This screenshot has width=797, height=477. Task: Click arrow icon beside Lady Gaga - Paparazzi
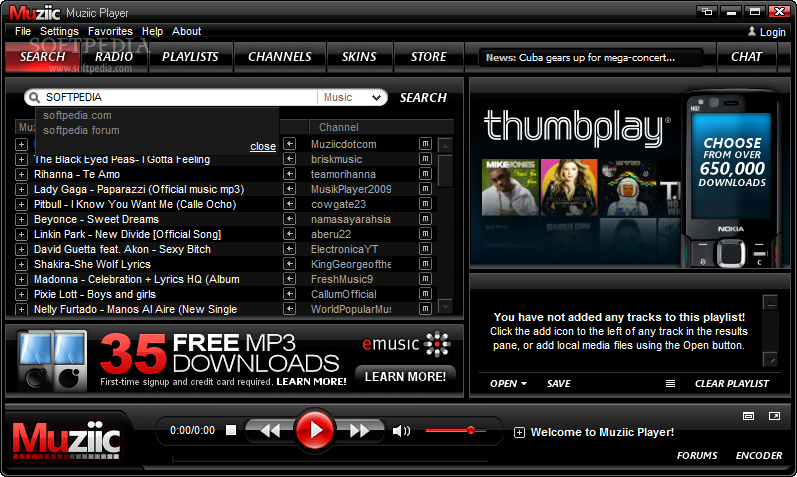289,189
